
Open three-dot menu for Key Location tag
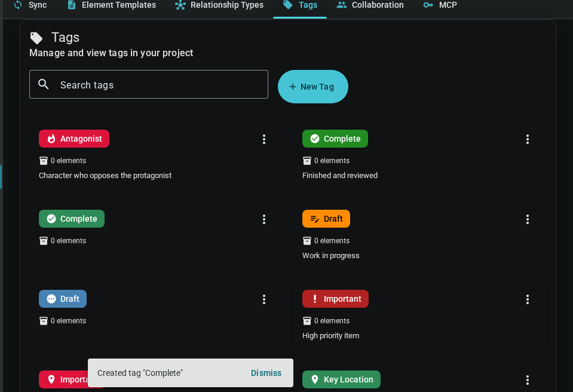(528, 380)
